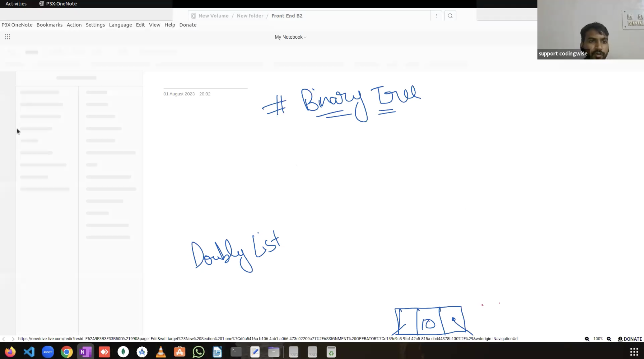The width and height of the screenshot is (644, 359).
Task: Launch Firefox from the dock
Action: pyautogui.click(x=10, y=352)
